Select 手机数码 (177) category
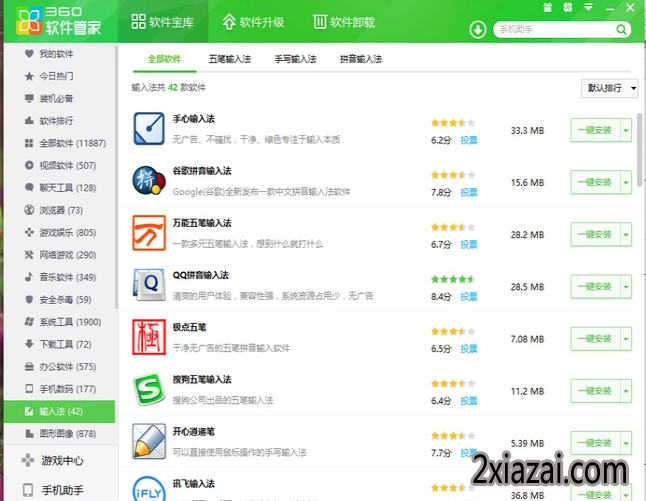 coord(60,389)
